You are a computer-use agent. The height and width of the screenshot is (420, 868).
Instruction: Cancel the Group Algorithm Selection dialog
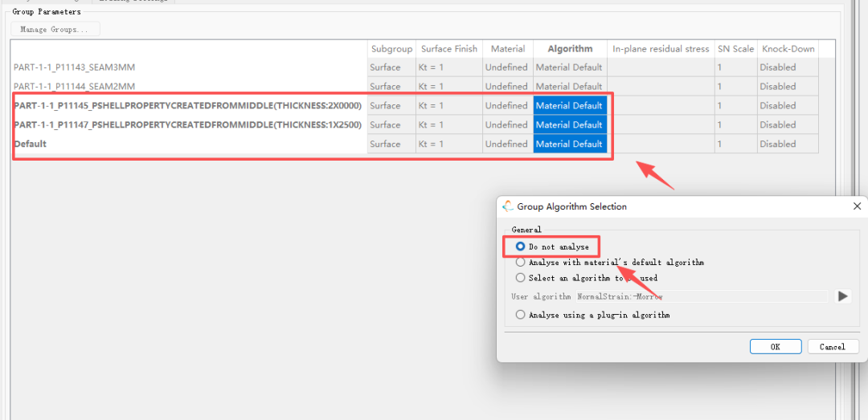(x=833, y=346)
